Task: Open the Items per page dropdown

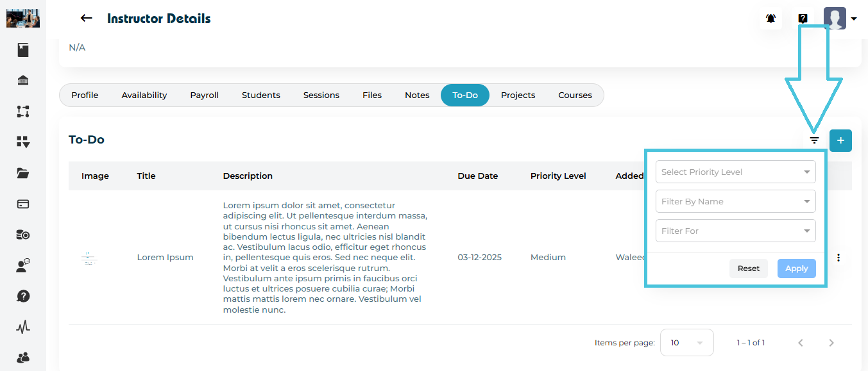Action: click(686, 343)
